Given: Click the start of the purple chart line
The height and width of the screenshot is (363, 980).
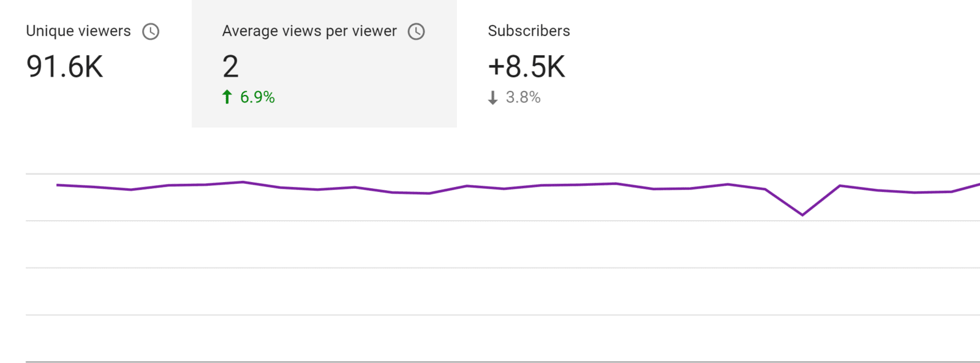Looking at the screenshot, I should pos(58,185).
